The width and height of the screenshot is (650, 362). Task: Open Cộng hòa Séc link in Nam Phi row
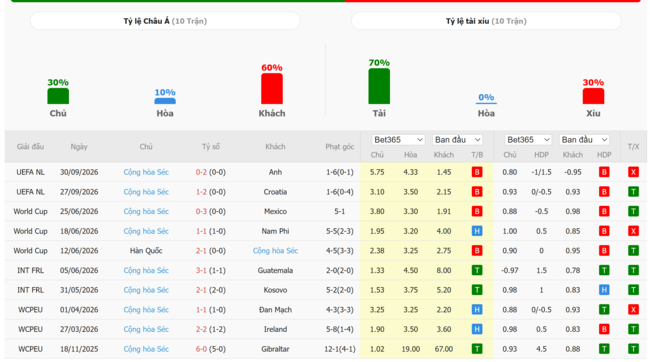(146, 231)
